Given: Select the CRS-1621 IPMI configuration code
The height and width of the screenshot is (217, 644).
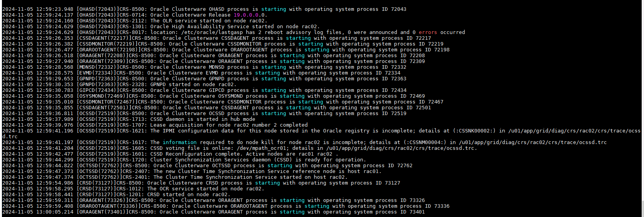Looking at the screenshot, I should click(132, 131).
